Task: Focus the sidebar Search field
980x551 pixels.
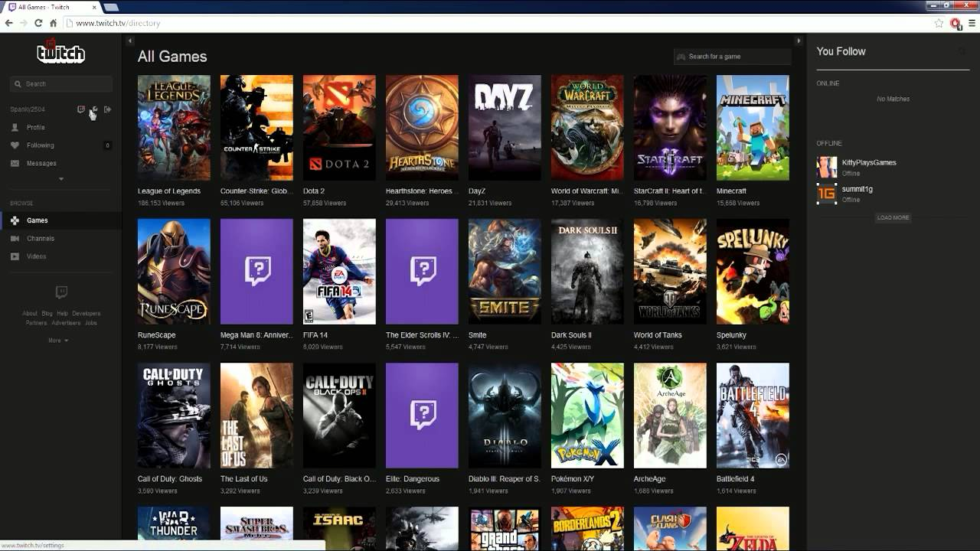Action: coord(61,84)
